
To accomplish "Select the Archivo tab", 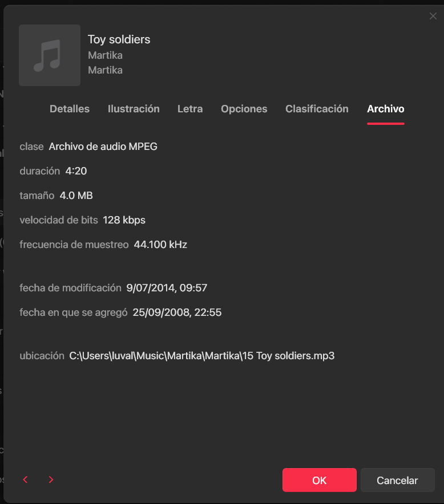I will pos(385,109).
